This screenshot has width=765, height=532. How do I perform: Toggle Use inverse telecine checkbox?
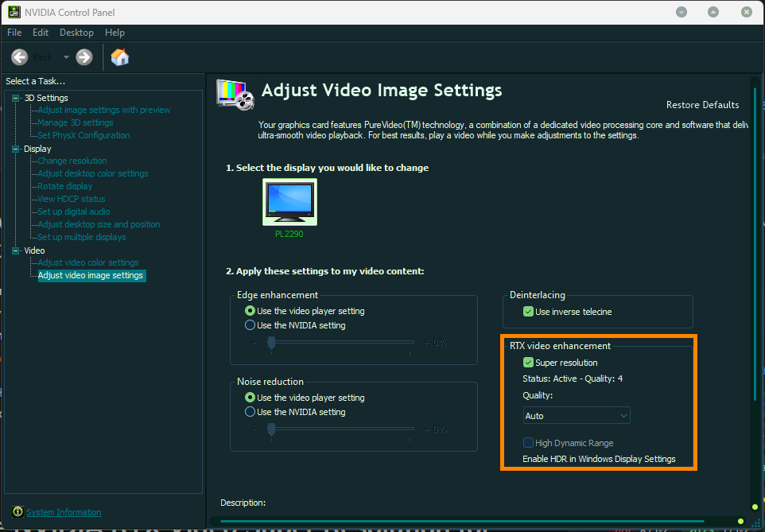click(528, 312)
